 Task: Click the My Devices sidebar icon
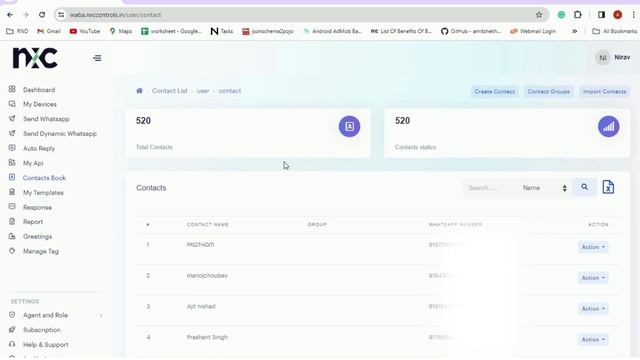click(12, 104)
